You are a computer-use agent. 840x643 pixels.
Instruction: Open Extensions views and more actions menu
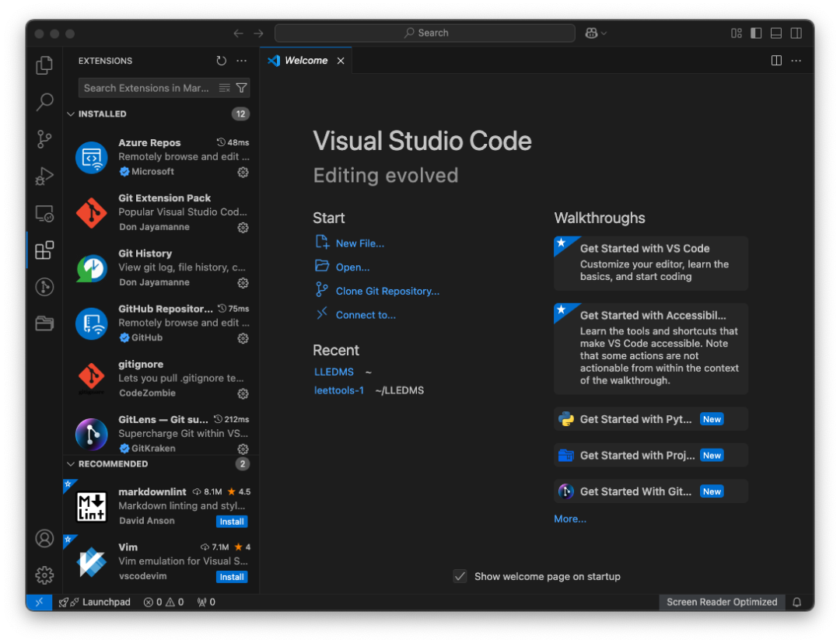[242, 61]
